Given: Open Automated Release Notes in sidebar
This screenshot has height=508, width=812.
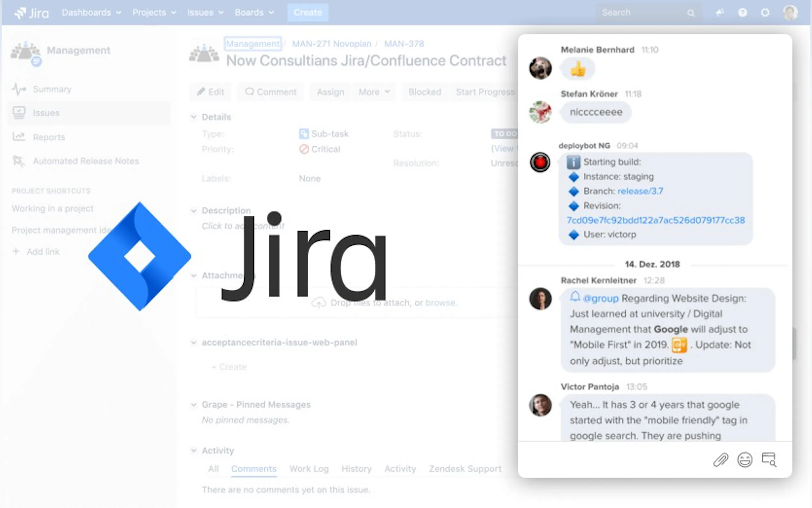Looking at the screenshot, I should (x=86, y=161).
